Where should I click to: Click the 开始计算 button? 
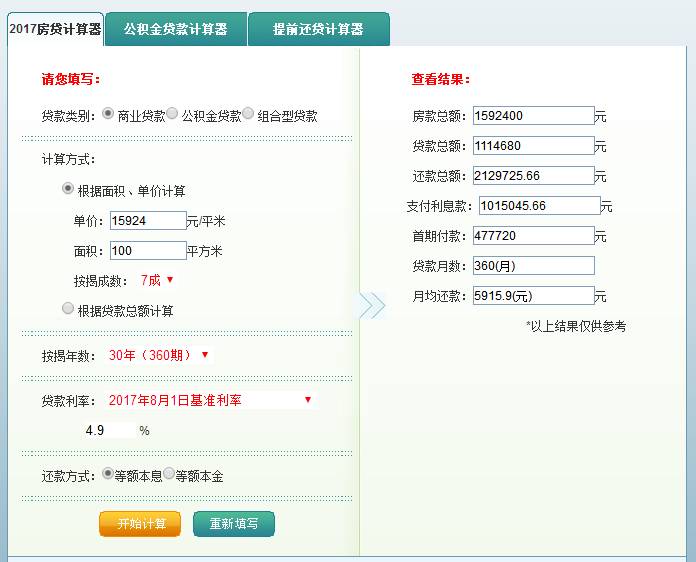140,524
